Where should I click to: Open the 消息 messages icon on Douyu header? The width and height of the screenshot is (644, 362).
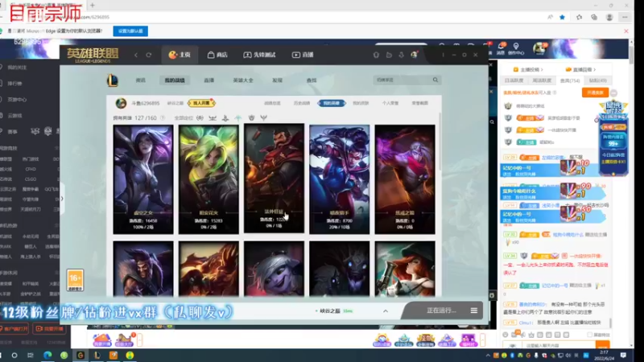pos(501,48)
